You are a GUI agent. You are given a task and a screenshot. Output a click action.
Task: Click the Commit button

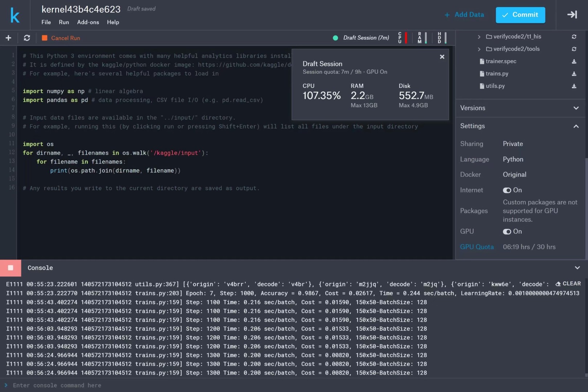pos(520,15)
